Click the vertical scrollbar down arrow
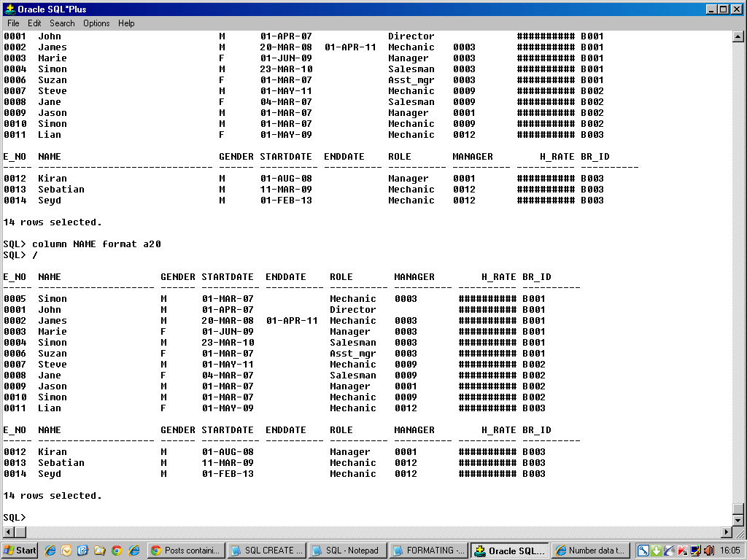The image size is (747, 560). pos(738,520)
